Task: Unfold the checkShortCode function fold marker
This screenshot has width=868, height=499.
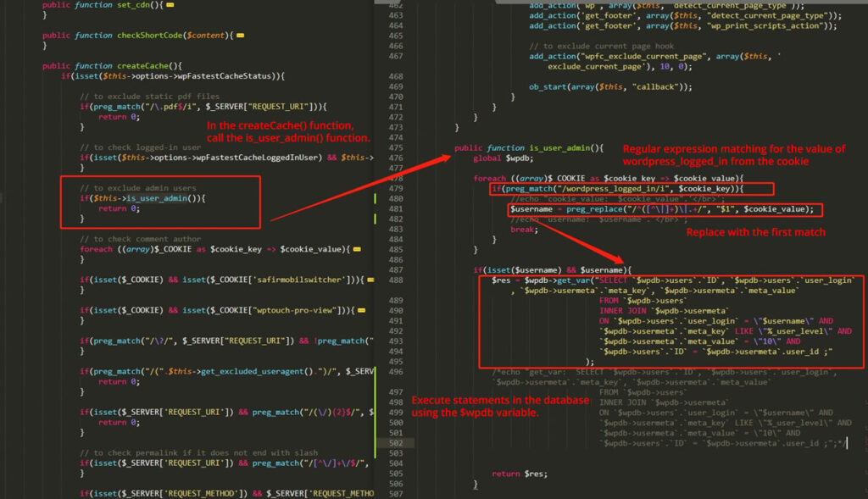Action: coord(241,36)
